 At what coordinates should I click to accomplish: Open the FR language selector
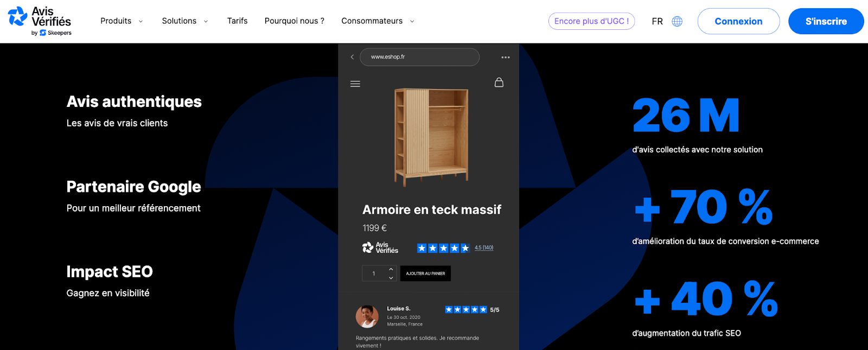[x=657, y=21]
